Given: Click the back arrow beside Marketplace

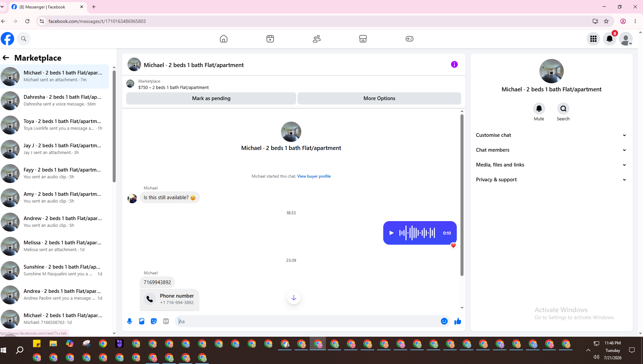Looking at the screenshot, I should (6, 58).
